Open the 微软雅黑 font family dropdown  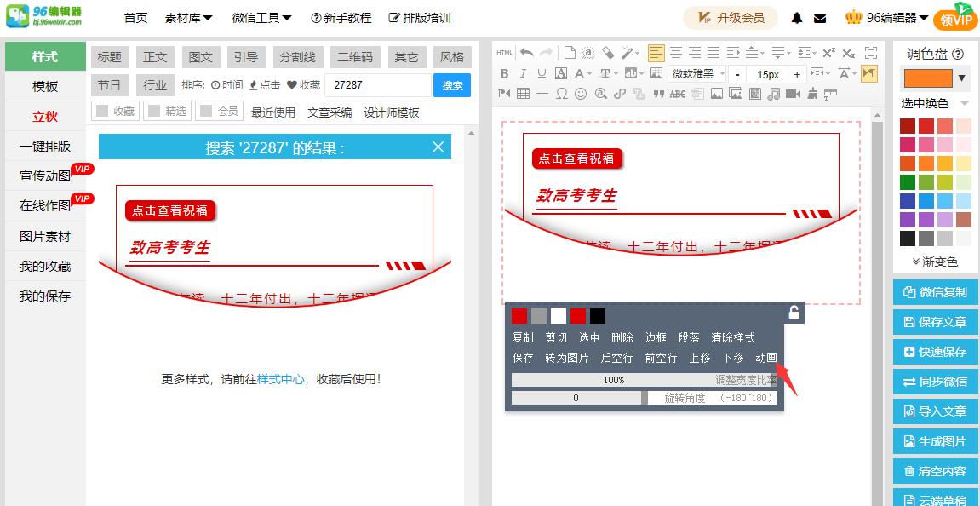click(x=695, y=74)
